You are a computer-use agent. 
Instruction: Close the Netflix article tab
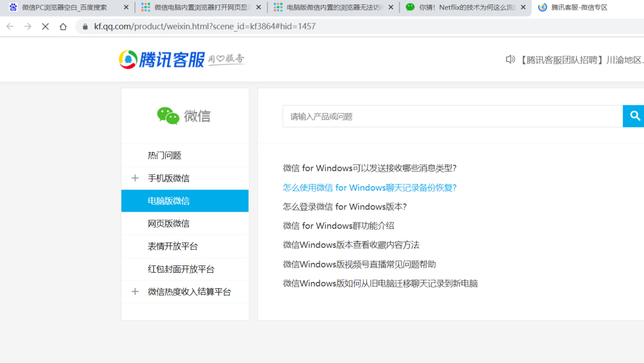click(x=523, y=7)
